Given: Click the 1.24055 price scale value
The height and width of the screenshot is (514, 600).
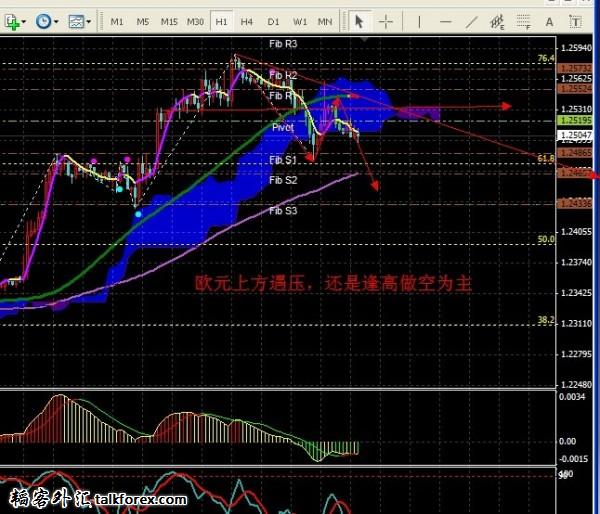Looking at the screenshot, I should [576, 232].
